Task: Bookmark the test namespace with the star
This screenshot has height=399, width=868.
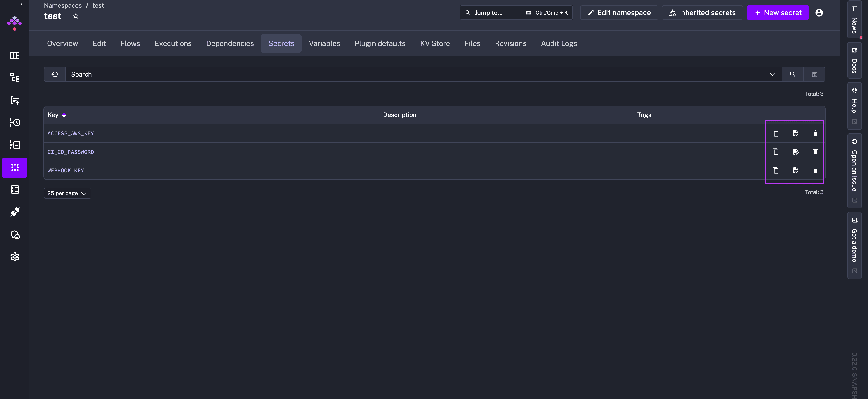Action: pos(76,16)
